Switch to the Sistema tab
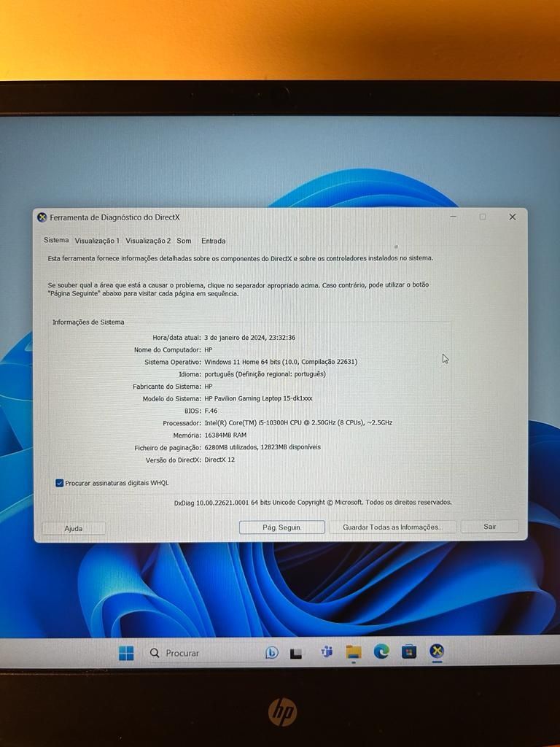 pyautogui.click(x=56, y=240)
